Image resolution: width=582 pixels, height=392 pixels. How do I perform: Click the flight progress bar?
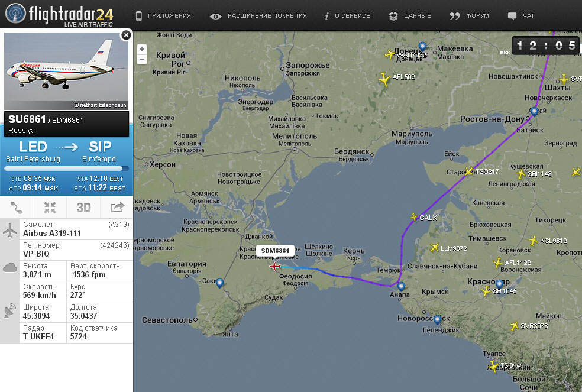coord(66,169)
